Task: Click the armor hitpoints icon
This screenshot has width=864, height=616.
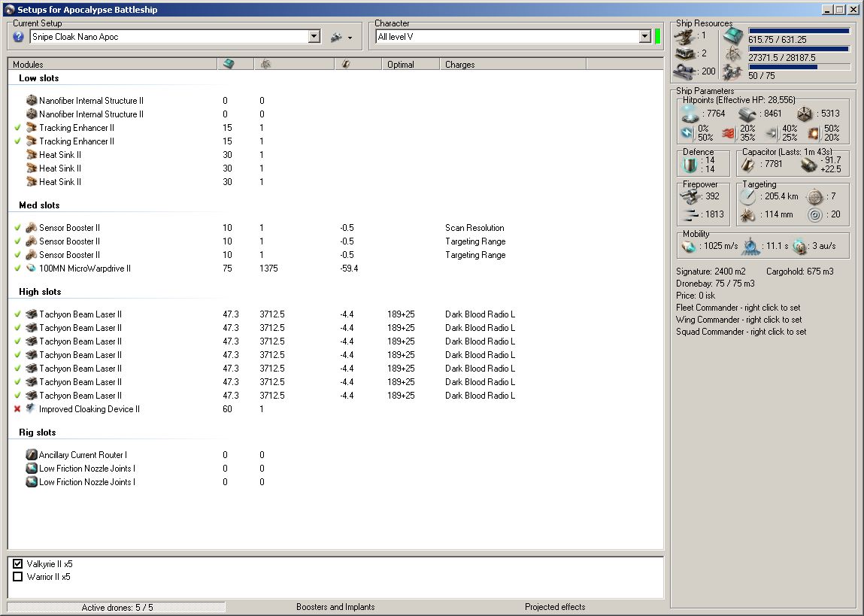Action: (x=747, y=114)
